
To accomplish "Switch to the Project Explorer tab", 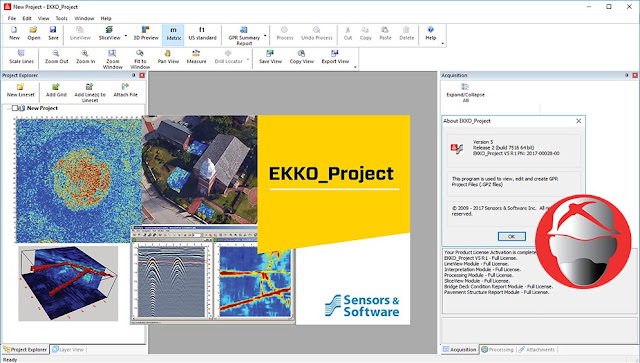I will [x=25, y=350].
